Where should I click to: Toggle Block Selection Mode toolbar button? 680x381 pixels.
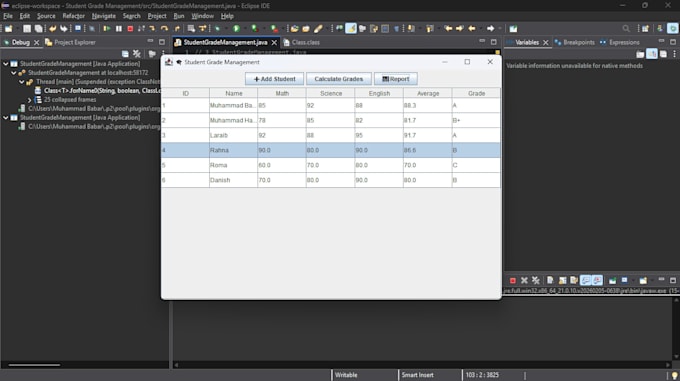coord(385,29)
